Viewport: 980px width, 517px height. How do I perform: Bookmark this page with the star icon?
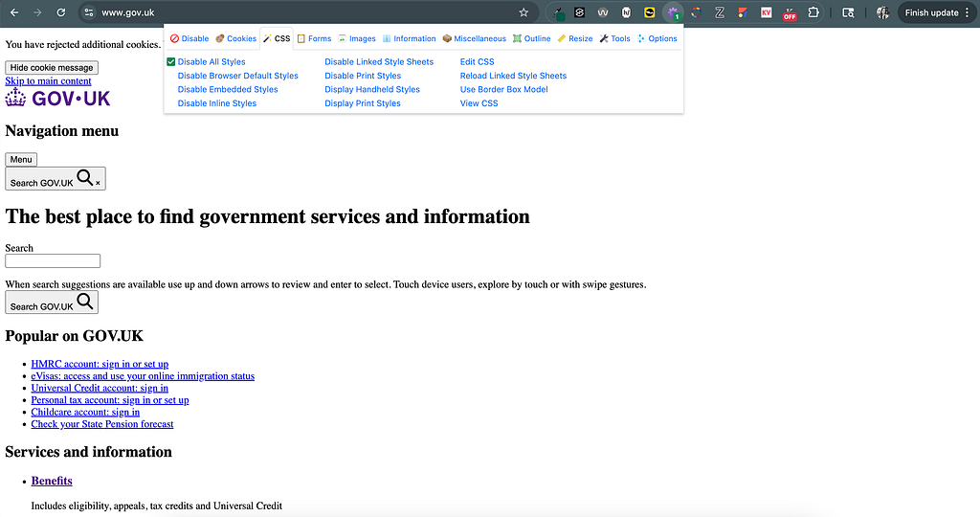point(523,12)
